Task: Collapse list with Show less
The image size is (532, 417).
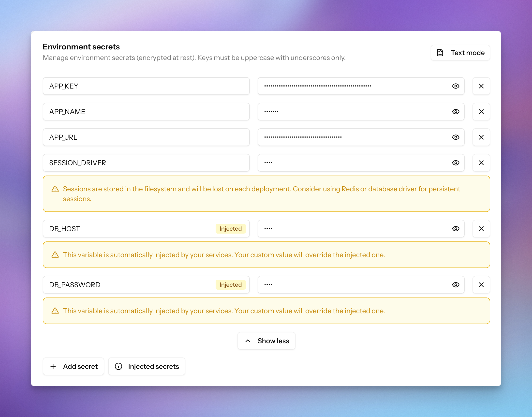Action: [x=266, y=341]
